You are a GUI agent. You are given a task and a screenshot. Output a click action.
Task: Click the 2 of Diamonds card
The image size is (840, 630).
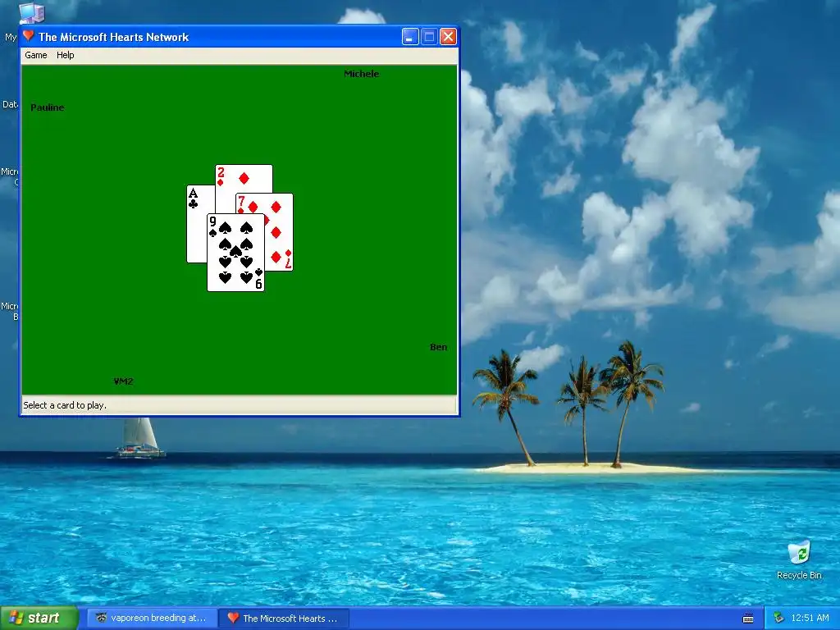click(x=244, y=178)
